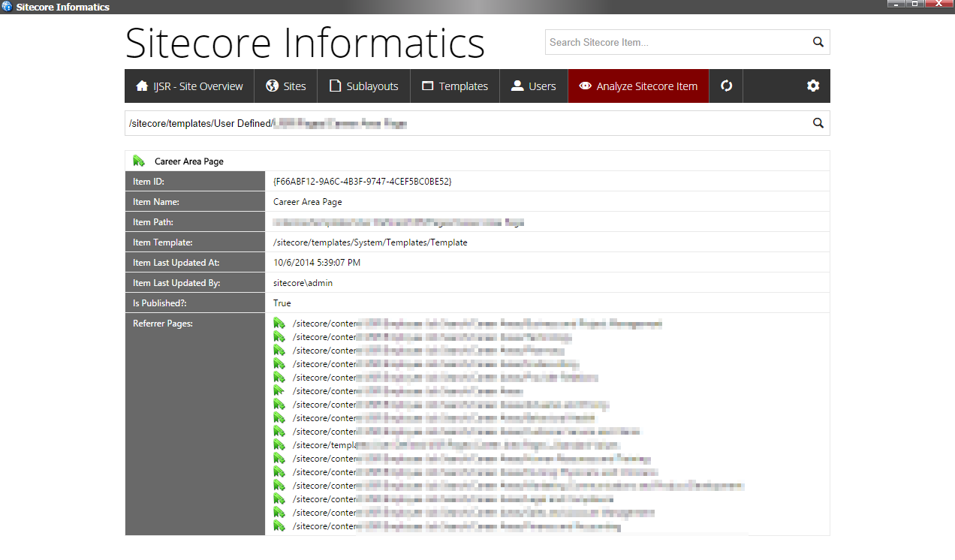Click the person icon beside Users
The height and width of the screenshot is (560, 955).
tap(517, 86)
